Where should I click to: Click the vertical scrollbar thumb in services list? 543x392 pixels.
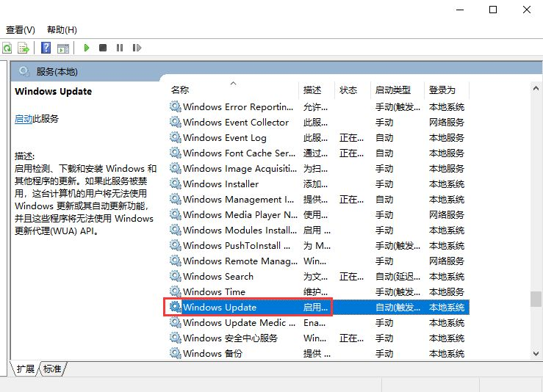click(536, 300)
